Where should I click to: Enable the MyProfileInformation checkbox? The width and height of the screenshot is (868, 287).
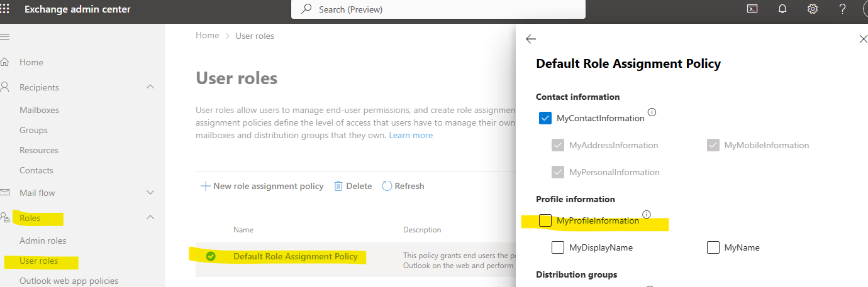pos(545,220)
